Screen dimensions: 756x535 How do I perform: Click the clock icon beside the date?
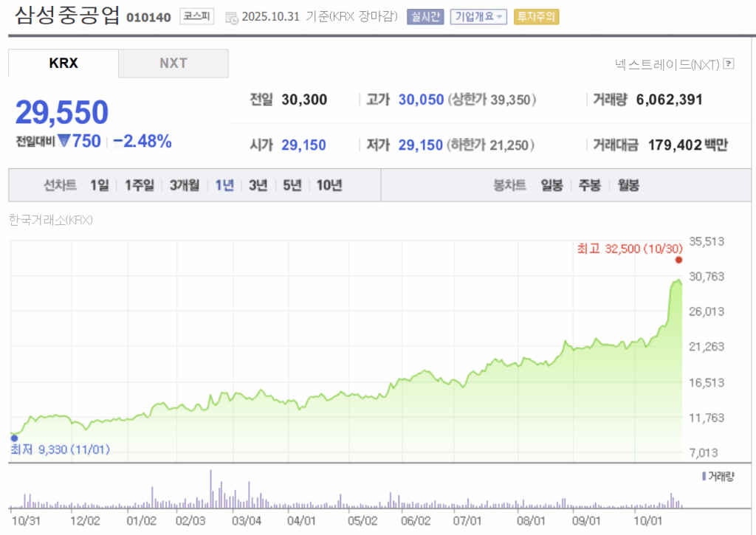click(231, 17)
